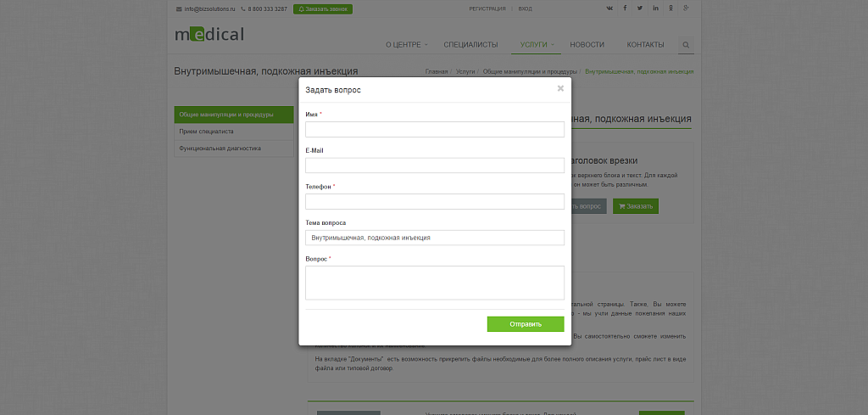Viewport: 868px width, 415px height.
Task: Open the VK social icon
Action: (x=609, y=8)
